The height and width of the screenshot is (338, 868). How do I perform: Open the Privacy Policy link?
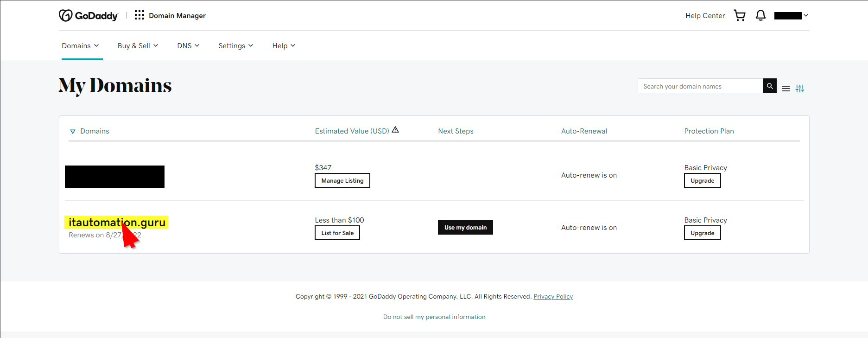coord(553,296)
